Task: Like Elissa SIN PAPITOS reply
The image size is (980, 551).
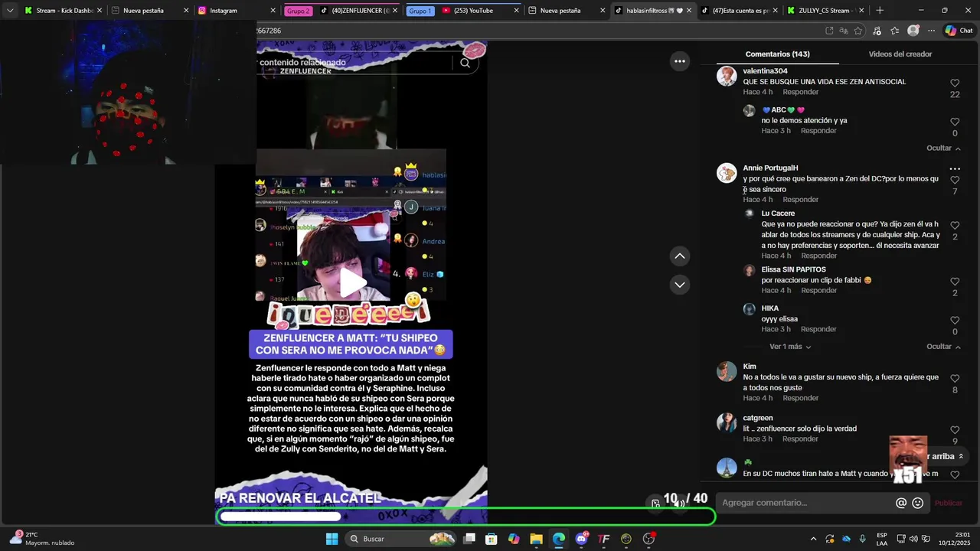Action: (955, 282)
